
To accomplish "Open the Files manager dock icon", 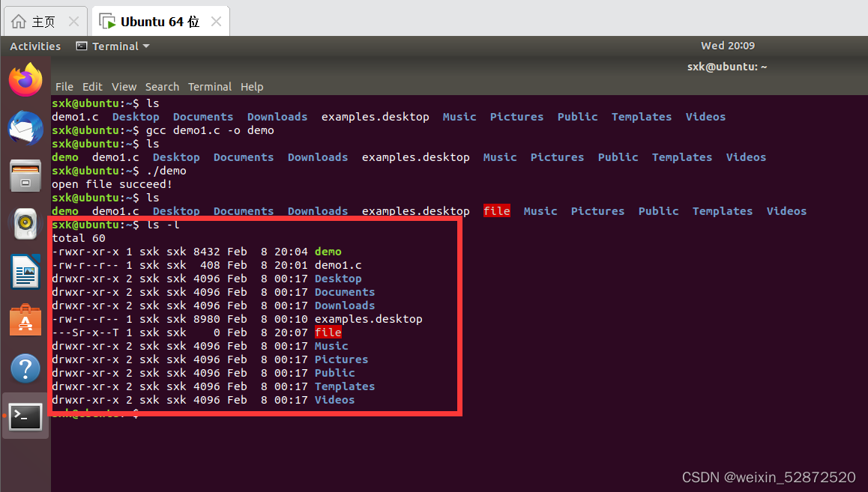I will [x=25, y=176].
